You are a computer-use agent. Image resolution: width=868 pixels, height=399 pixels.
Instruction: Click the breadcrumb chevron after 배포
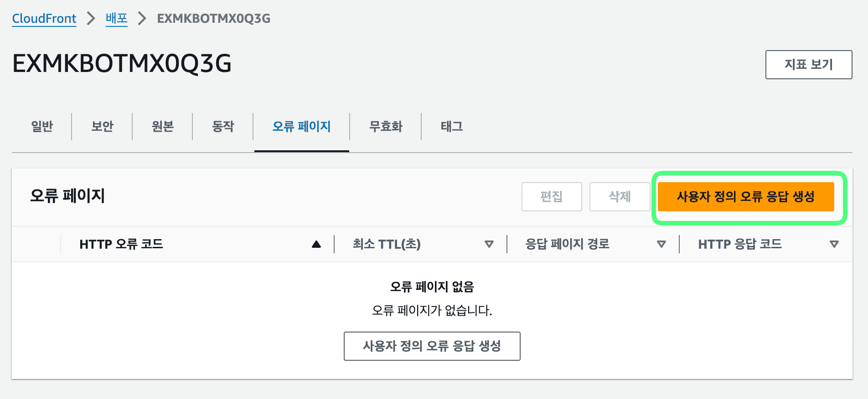click(142, 19)
